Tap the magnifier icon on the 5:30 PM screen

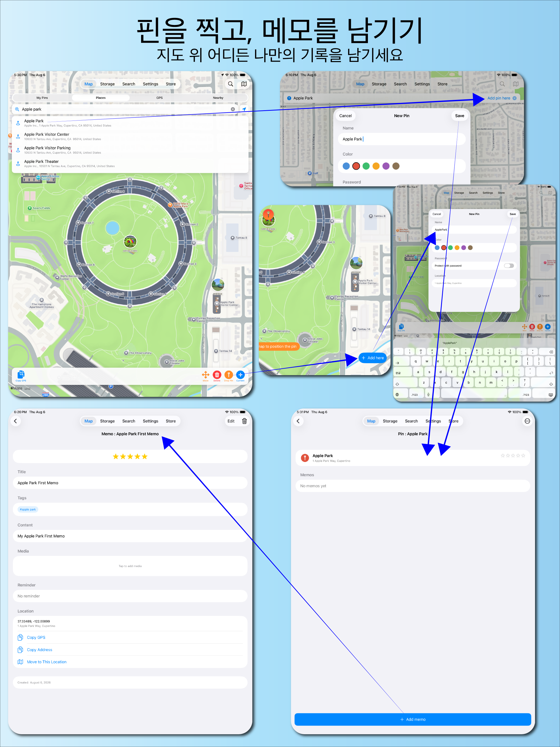pos(231,84)
